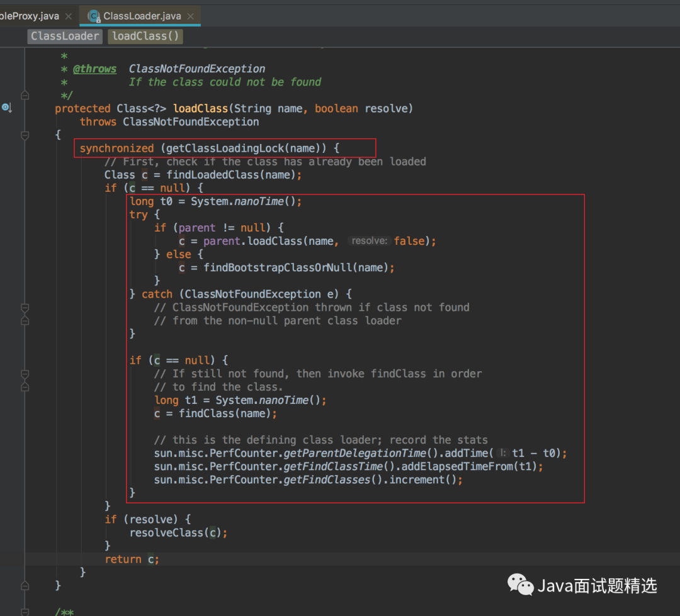Image resolution: width=680 pixels, height=616 pixels.
Task: Toggle fold marker beside loadClass method's final closing brace
Action: point(25,586)
